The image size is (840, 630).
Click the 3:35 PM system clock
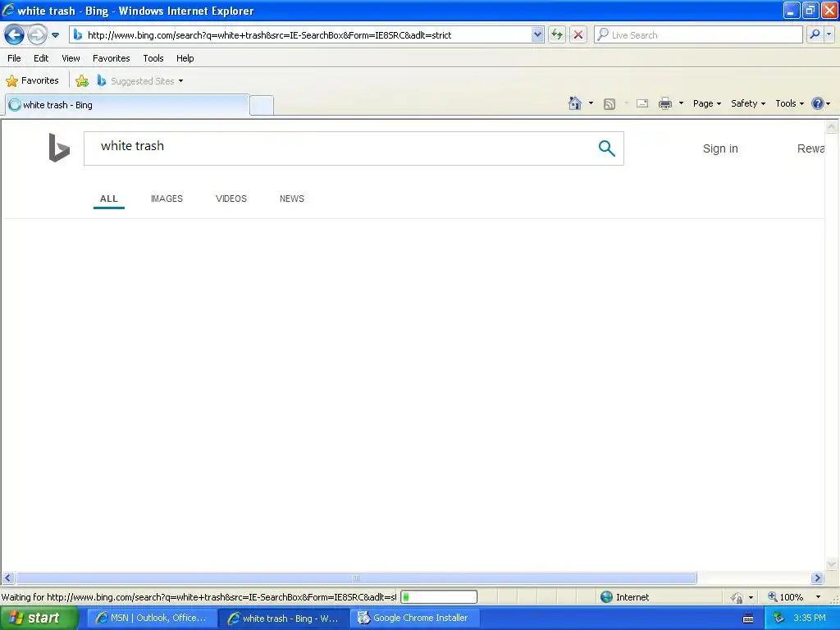[810, 619]
